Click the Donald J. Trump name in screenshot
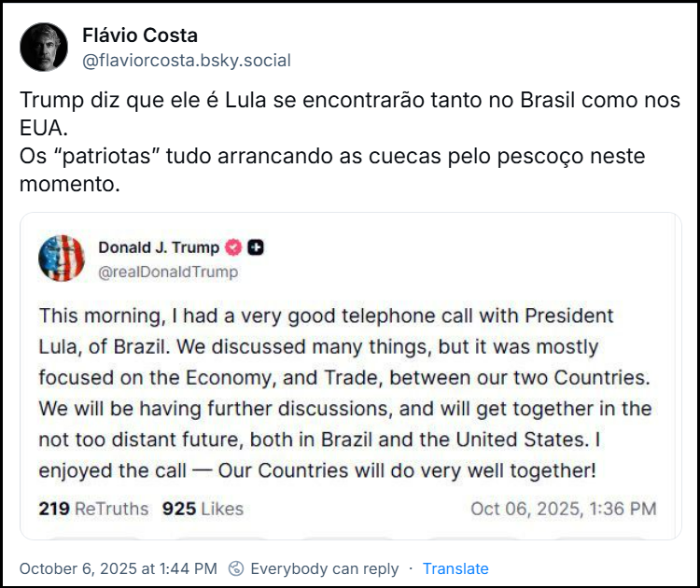Image resolution: width=700 pixels, height=588 pixels. click(159, 248)
